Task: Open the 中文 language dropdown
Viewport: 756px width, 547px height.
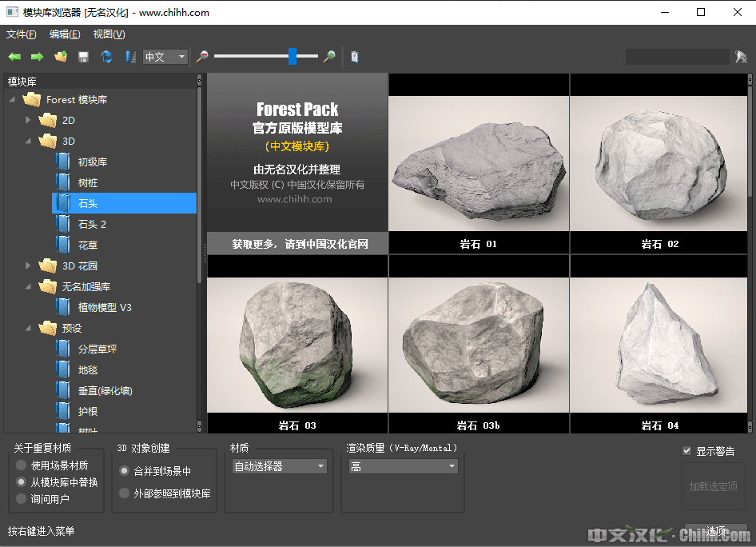Action: 165,57
